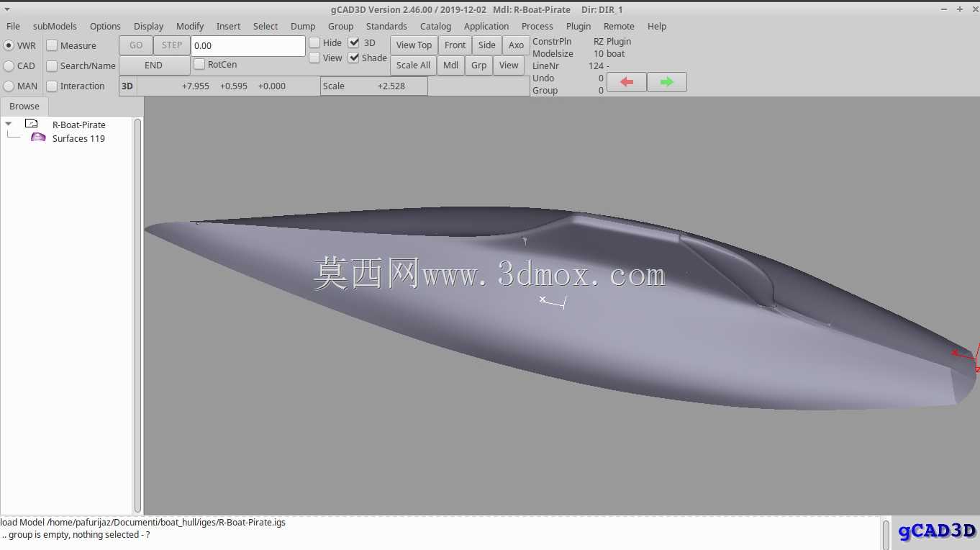Select the Browse tab
This screenshot has width=980, height=550.
click(x=24, y=106)
